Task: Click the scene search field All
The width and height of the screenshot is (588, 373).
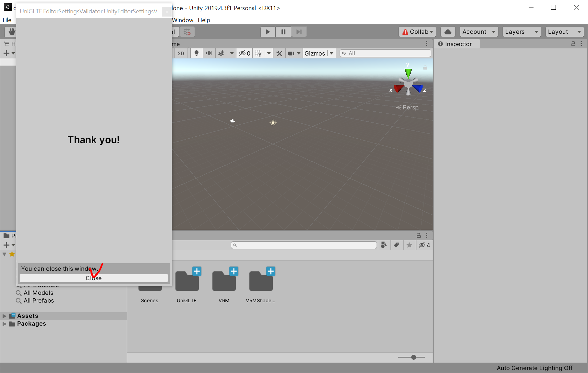Action: pos(385,54)
